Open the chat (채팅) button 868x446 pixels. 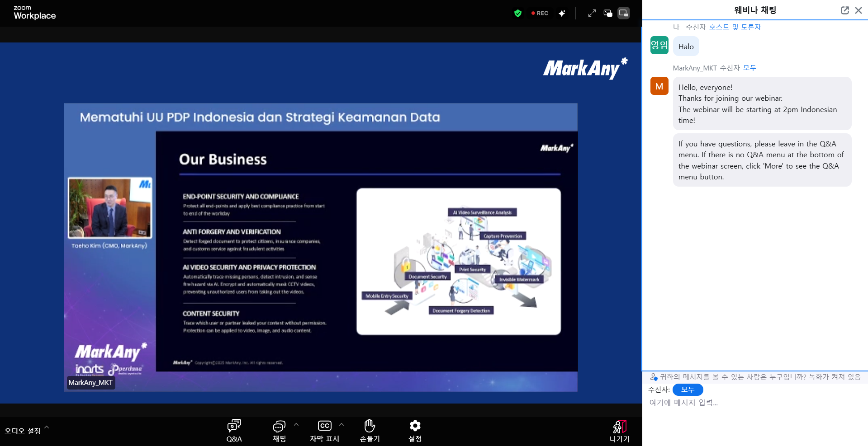click(279, 431)
